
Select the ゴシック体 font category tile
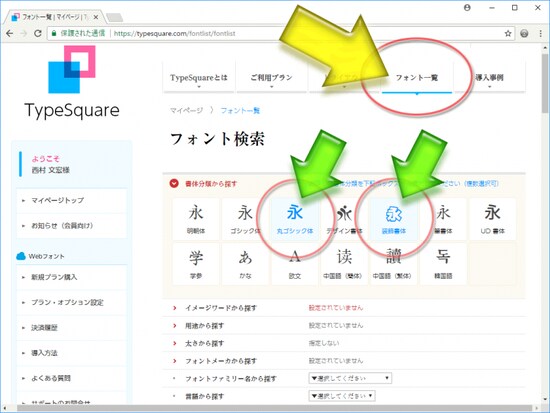(x=245, y=219)
